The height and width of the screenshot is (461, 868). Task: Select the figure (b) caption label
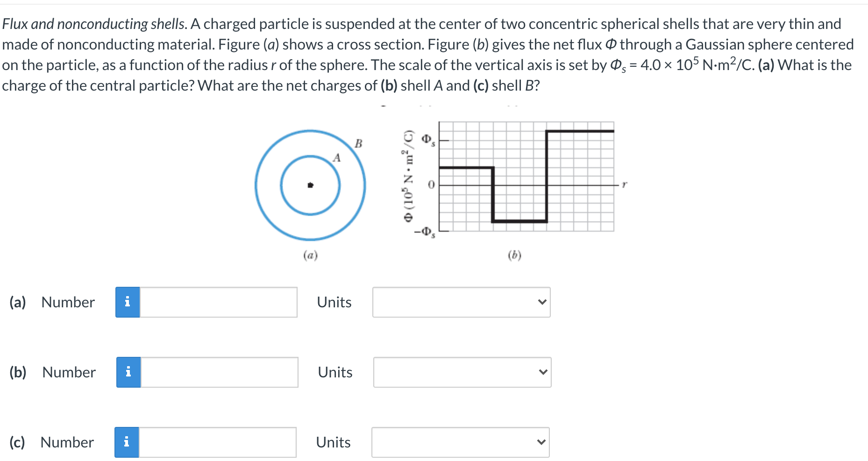tap(513, 255)
